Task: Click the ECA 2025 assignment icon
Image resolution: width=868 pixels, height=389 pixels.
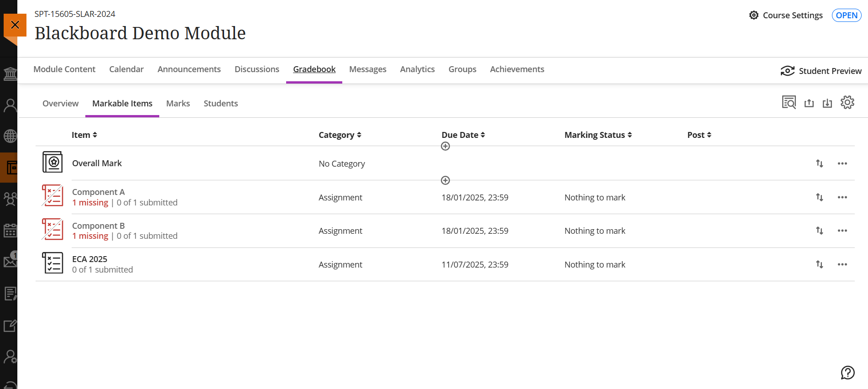Action: pyautogui.click(x=52, y=263)
